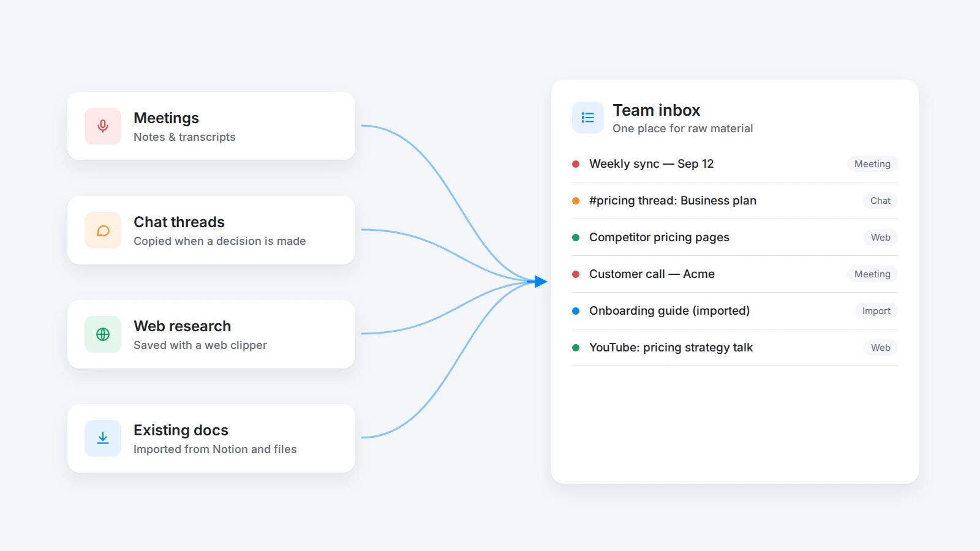Select the Web tag on Competitor pricing pages
The image size is (980, 551).
[881, 238]
